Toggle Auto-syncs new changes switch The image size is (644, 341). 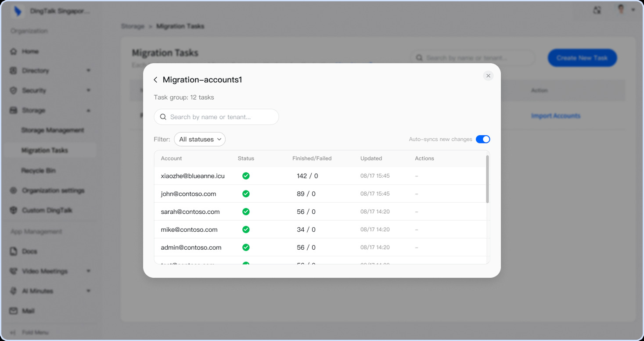[x=483, y=139]
